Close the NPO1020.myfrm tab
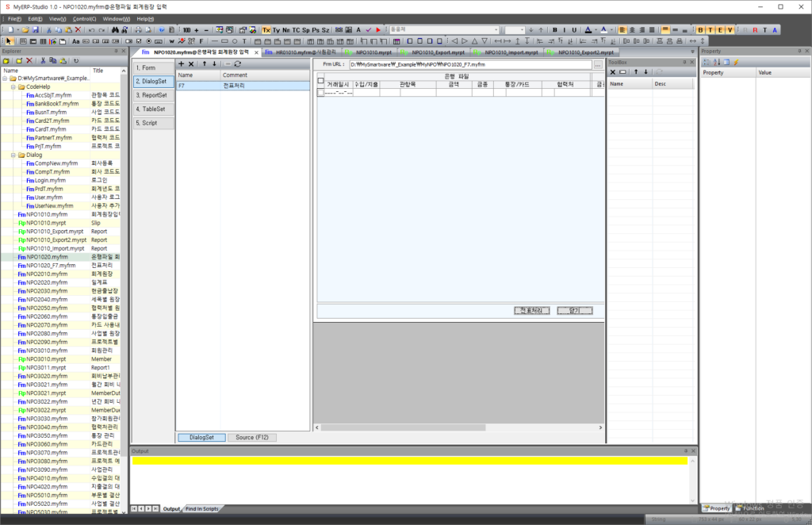This screenshot has width=812, height=525. click(256, 52)
